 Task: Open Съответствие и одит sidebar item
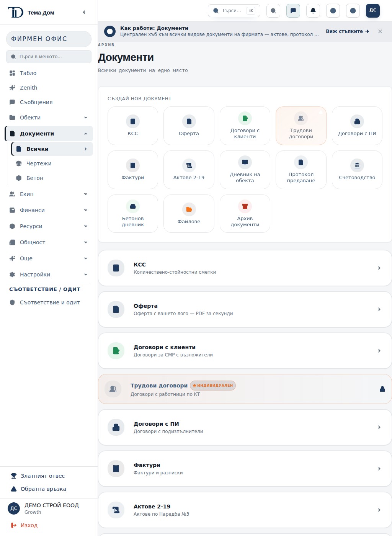click(x=49, y=302)
